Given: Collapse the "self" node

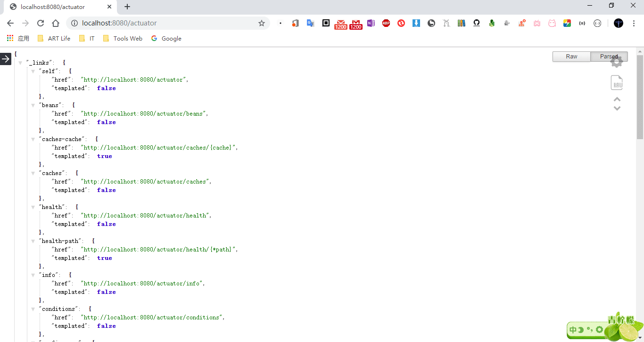Looking at the screenshot, I should (33, 71).
